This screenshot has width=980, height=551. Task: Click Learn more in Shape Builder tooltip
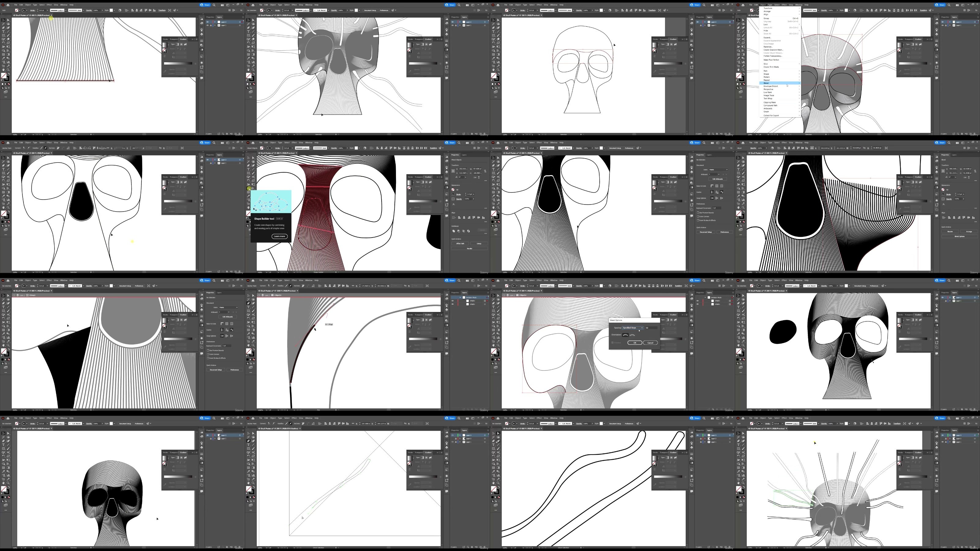(x=279, y=236)
